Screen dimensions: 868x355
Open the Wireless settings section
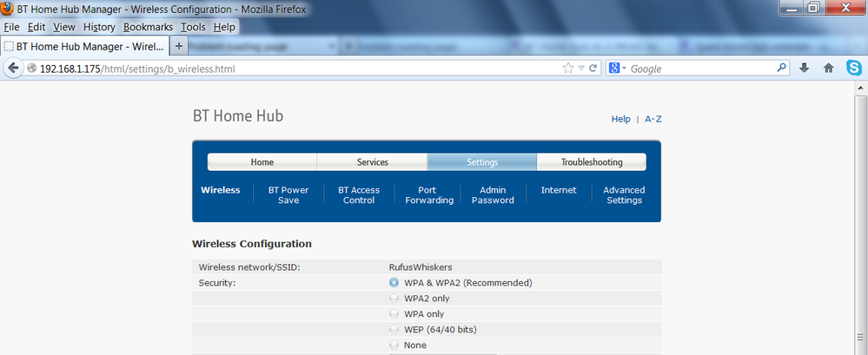tap(221, 190)
